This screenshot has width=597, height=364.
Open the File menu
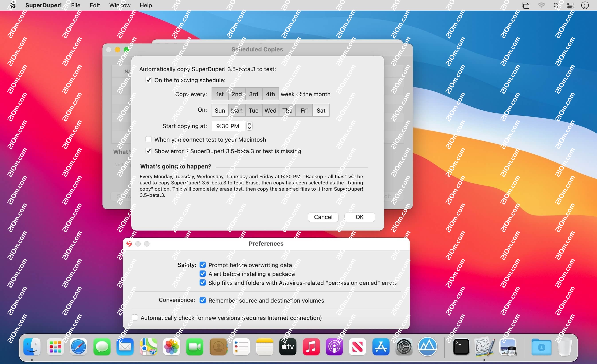[76, 5]
